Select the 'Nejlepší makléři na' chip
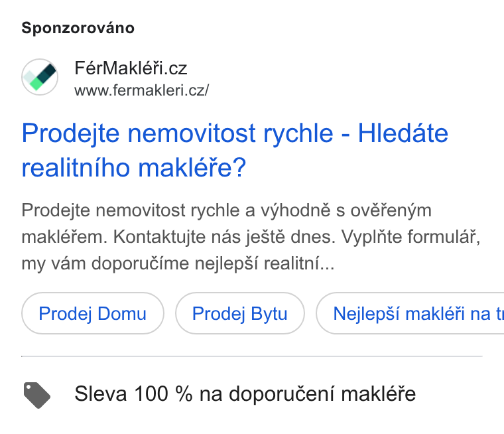Image resolution: width=504 pixels, height=434 pixels. [410, 313]
